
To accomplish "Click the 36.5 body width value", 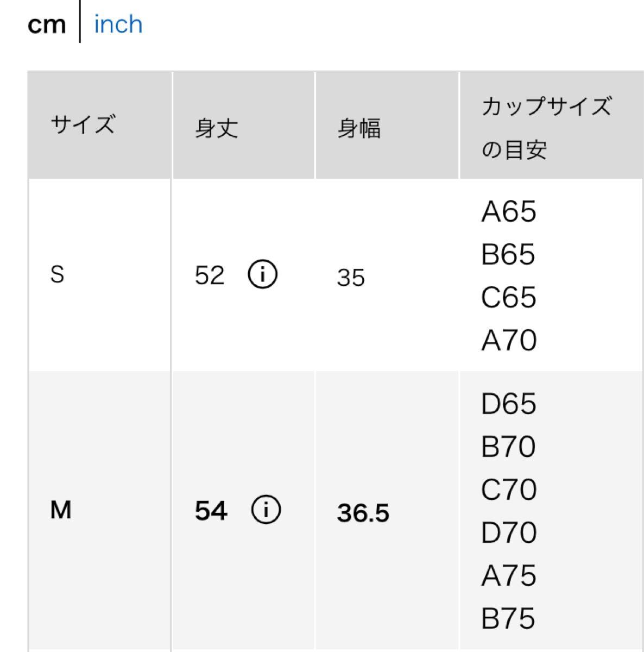I will (x=363, y=513).
